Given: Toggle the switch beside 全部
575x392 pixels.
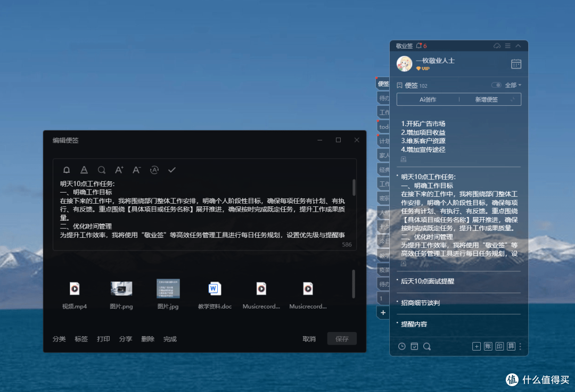Looking at the screenshot, I should 497,85.
